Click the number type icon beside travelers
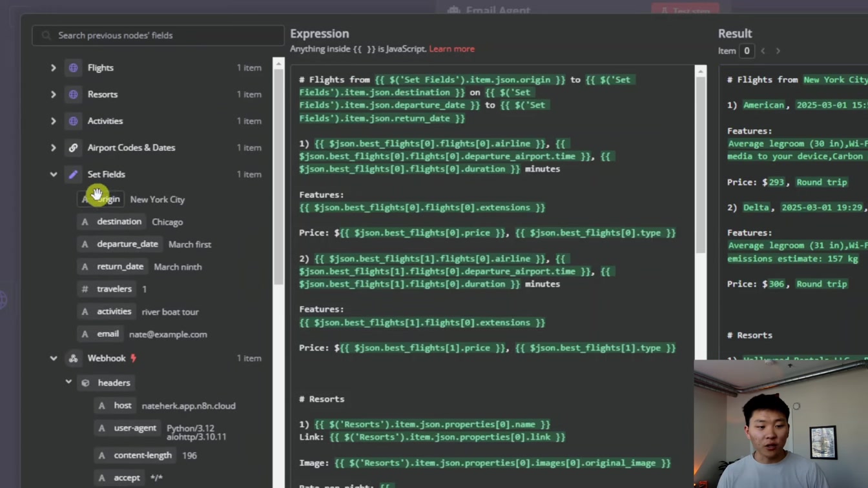The image size is (868, 488). [85, 289]
